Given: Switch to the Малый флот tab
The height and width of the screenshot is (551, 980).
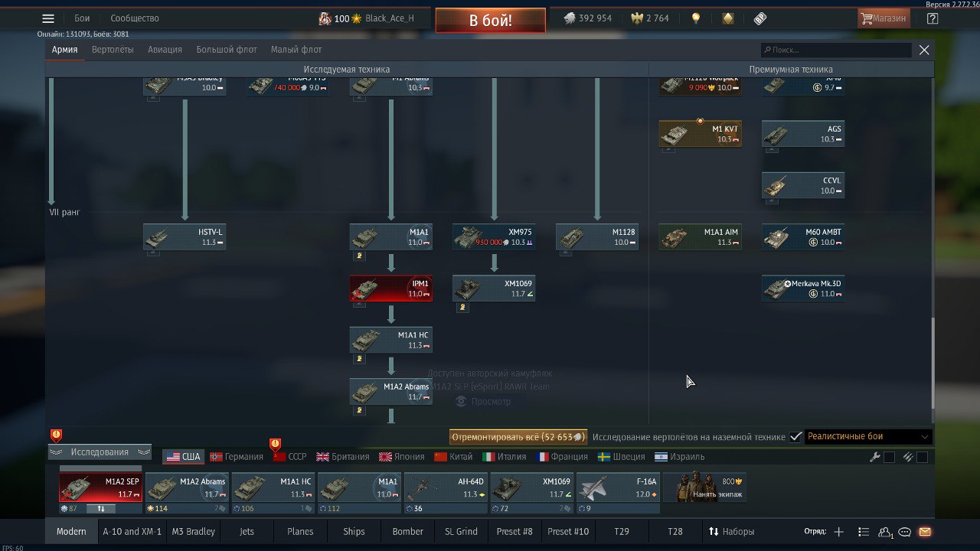Looking at the screenshot, I should tap(296, 50).
